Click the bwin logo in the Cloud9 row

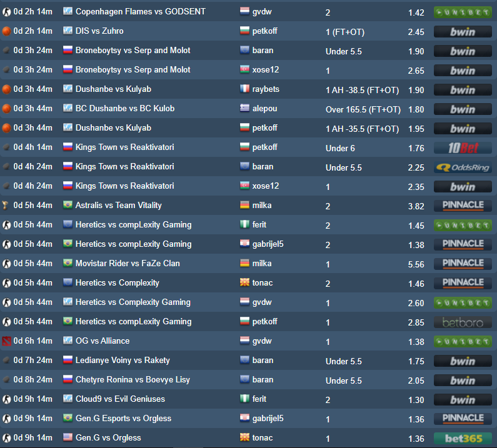(x=463, y=400)
